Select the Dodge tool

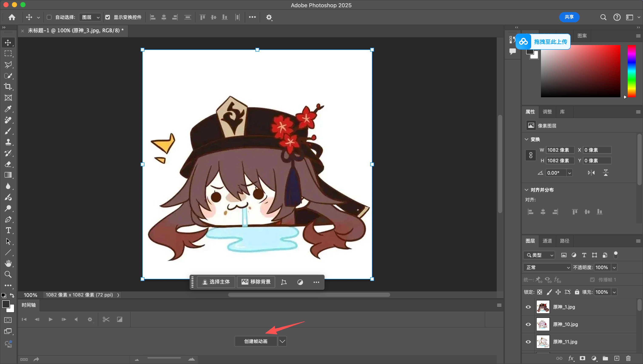coord(8,208)
